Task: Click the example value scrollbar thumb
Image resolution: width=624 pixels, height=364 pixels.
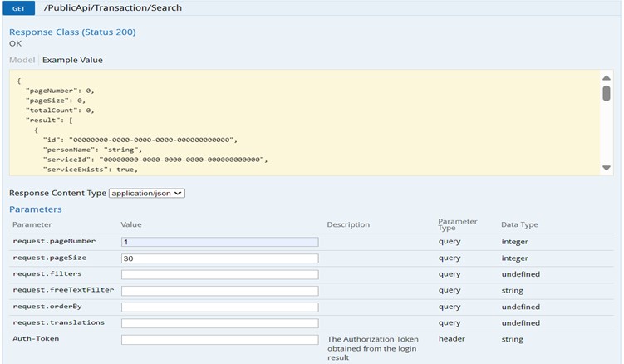Action: 607,92
